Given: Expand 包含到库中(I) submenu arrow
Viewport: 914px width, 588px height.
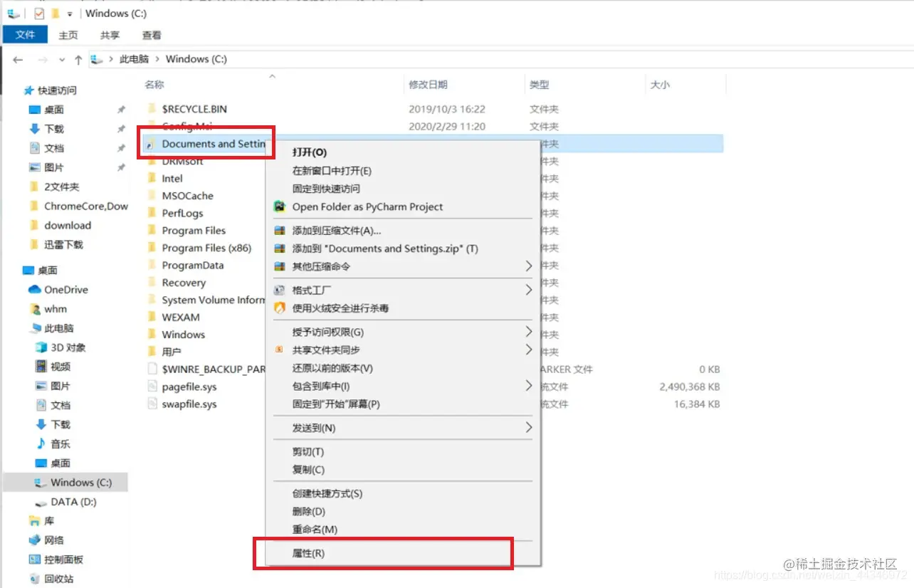Looking at the screenshot, I should [x=528, y=386].
